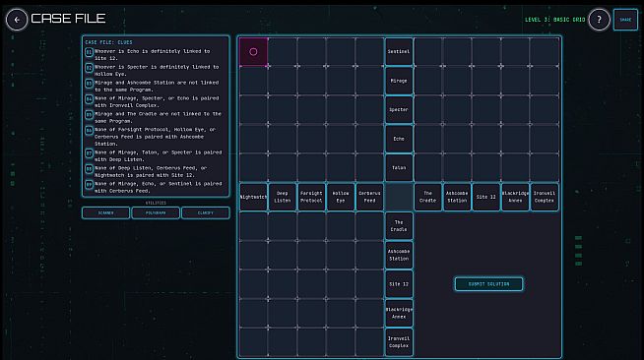Click the Nightwatch column header
Screen dimensions: 644x360
point(253,197)
